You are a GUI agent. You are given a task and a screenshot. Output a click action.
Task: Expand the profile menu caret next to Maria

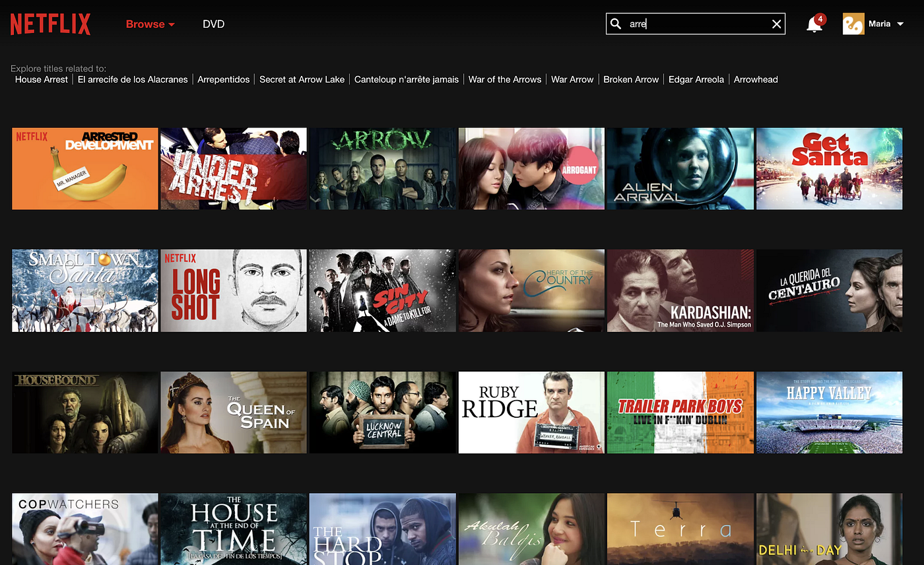[x=900, y=24]
